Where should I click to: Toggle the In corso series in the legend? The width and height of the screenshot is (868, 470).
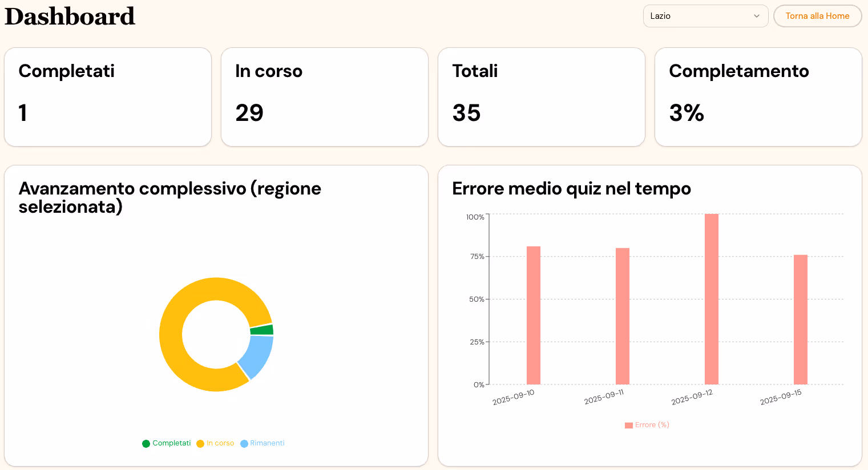[x=215, y=443]
